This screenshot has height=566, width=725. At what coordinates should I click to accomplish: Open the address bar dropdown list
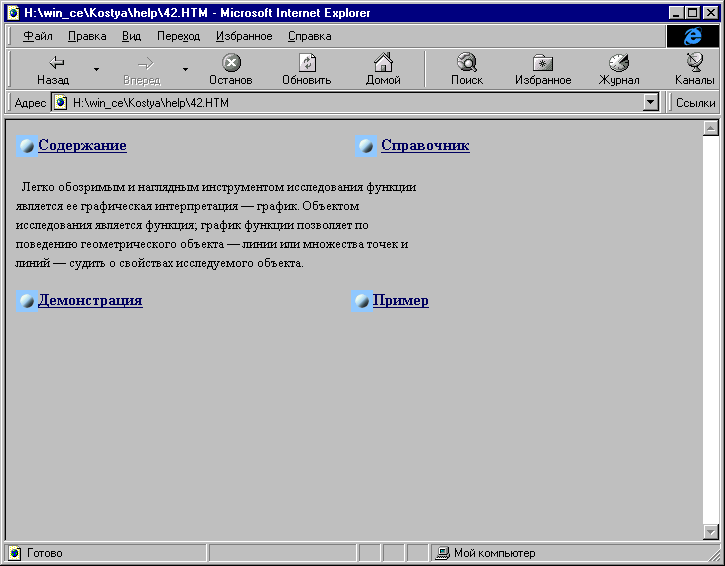(x=651, y=102)
